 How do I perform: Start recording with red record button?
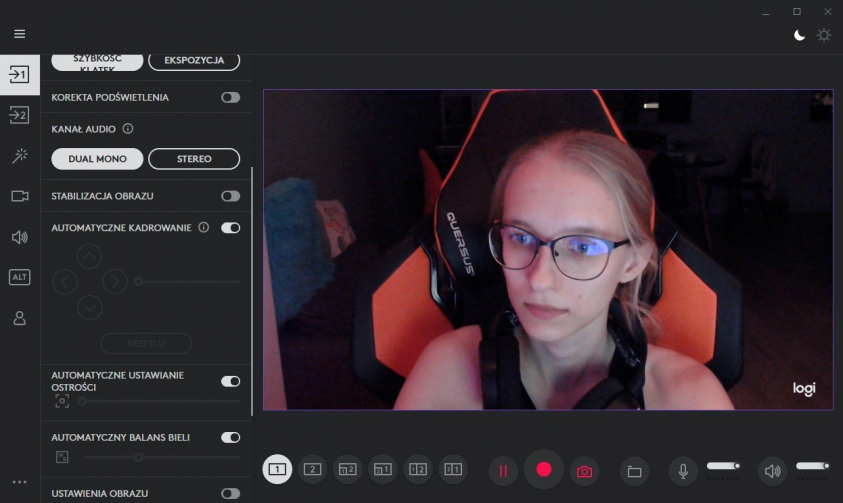[544, 470]
